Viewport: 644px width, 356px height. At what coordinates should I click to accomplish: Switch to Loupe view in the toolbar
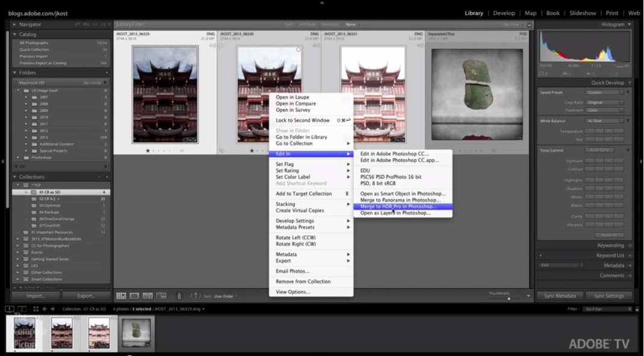134,296
